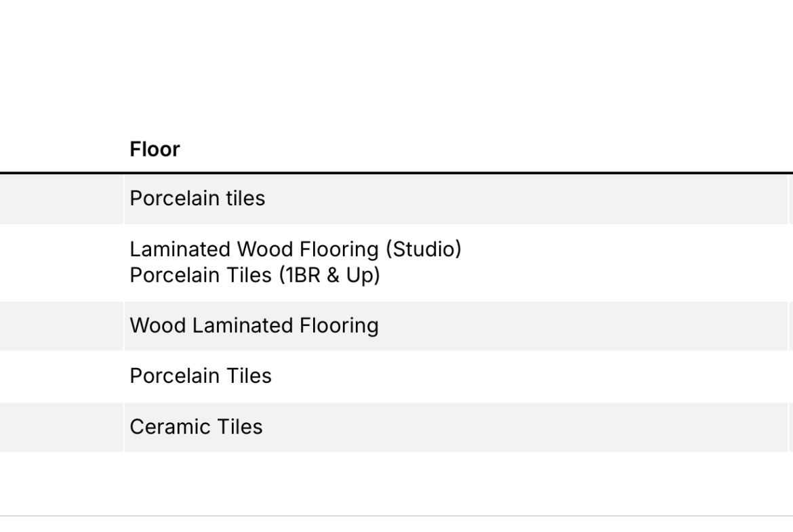
Task: Click the white cell left of "Laminated Wood Flooring (Studio)"
Action: [61, 263]
